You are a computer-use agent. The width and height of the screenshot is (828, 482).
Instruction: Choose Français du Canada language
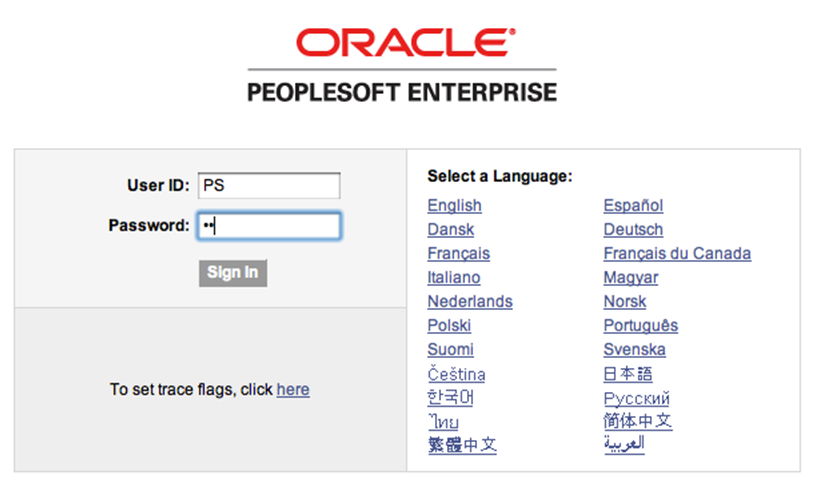point(677,254)
